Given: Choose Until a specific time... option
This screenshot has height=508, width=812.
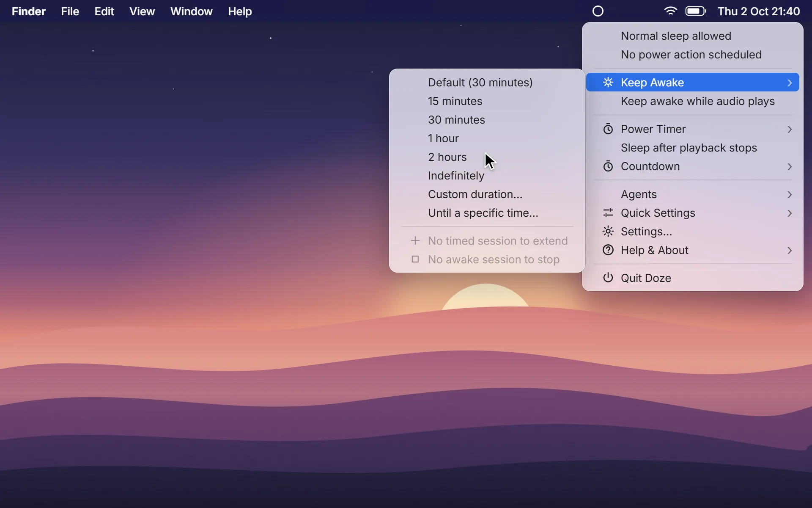Looking at the screenshot, I should (487, 213).
